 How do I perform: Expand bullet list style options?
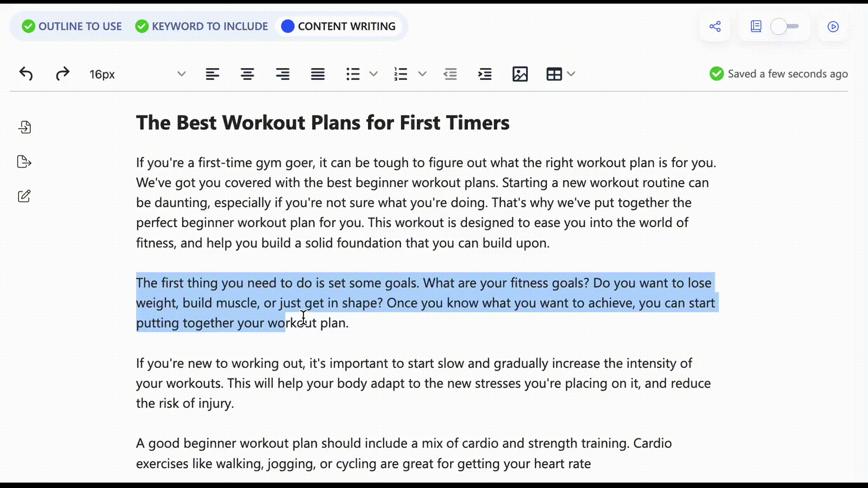pyautogui.click(x=373, y=74)
